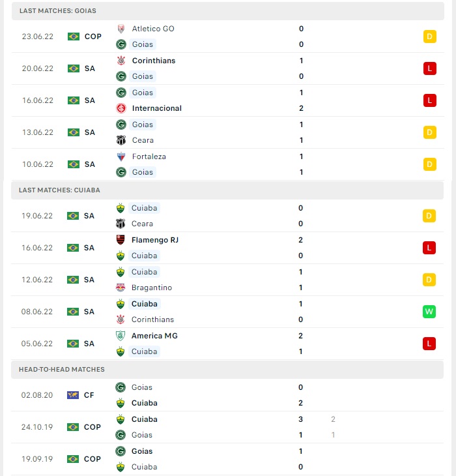Click the red L badge for Corinthians match
This screenshot has height=476, width=456.
click(x=430, y=68)
